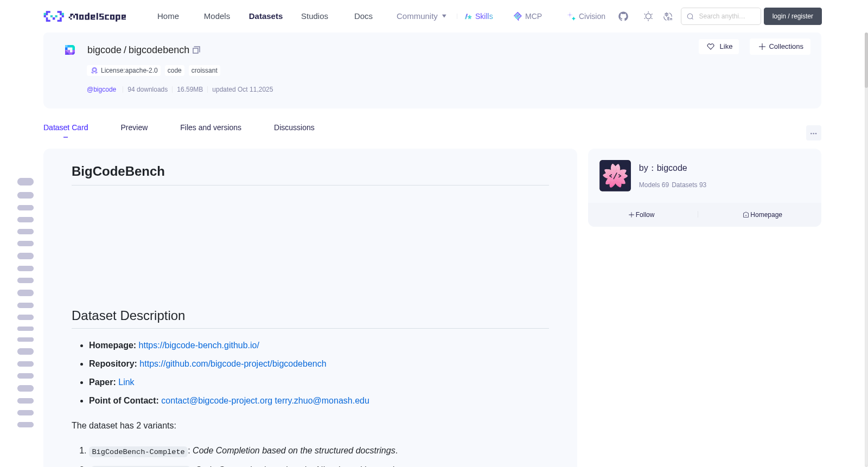
Task: Click the croissant tag
Action: 204,71
